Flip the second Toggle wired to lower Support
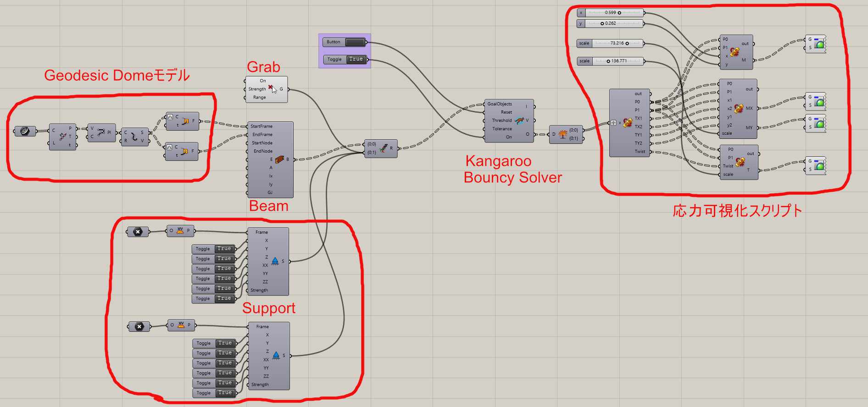 pos(225,353)
